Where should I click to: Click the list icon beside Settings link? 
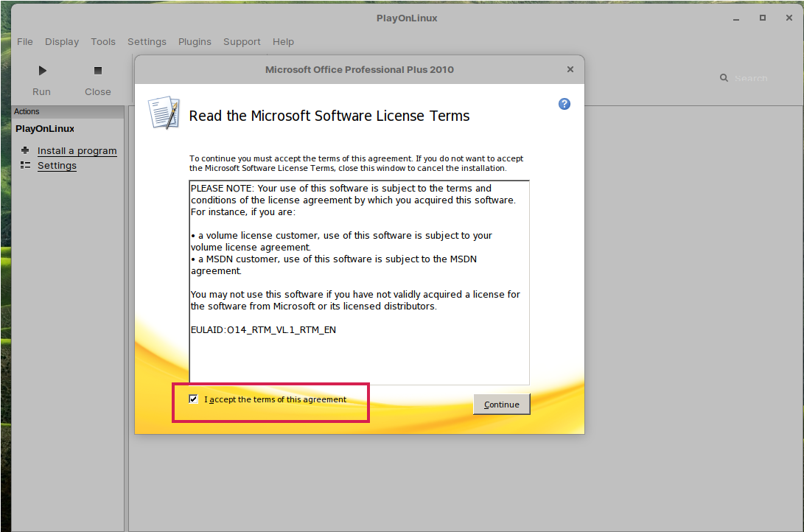click(25, 165)
